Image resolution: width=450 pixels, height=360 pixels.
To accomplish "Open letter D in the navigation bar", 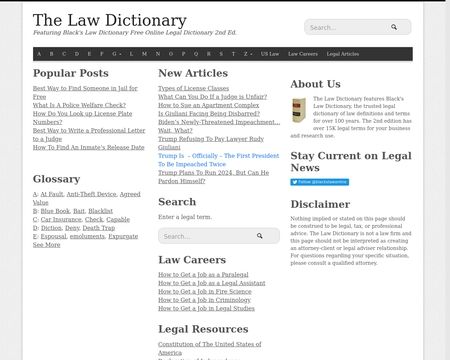I will pos(77,54).
